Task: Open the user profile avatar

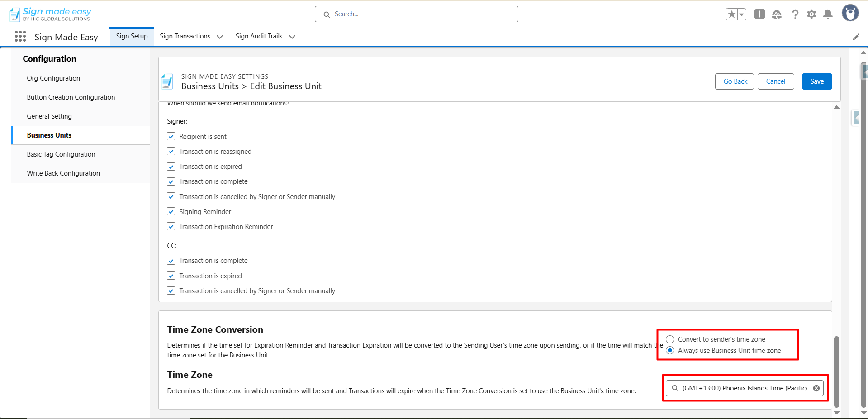Action: click(x=850, y=13)
